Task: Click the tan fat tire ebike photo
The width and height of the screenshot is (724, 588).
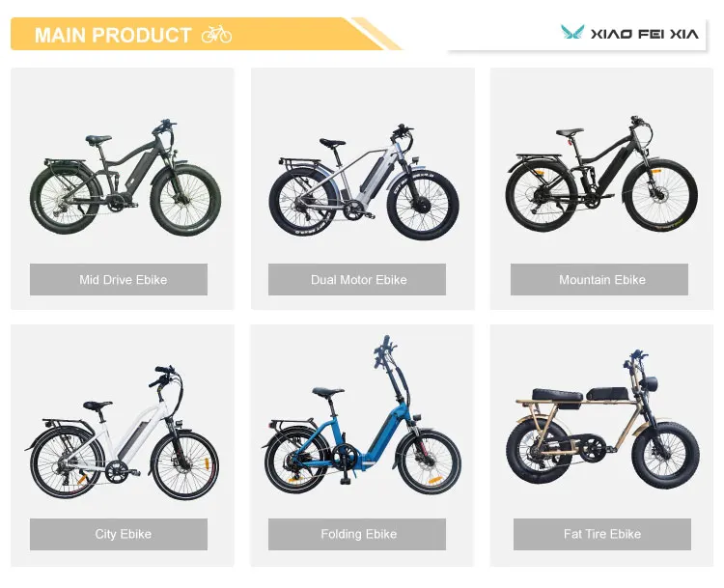Action: tap(602, 419)
